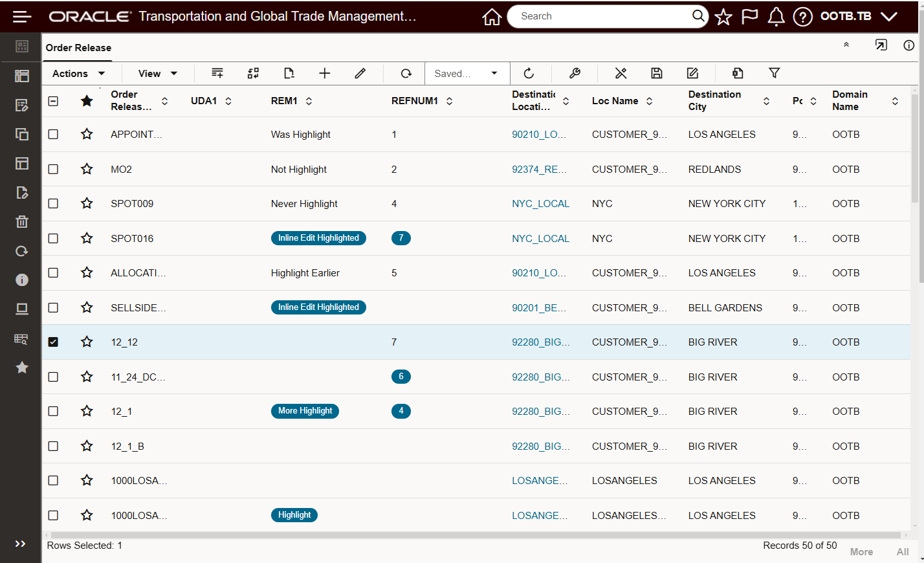
Task: Click the copy document icon in toolbar
Action: [x=738, y=73]
